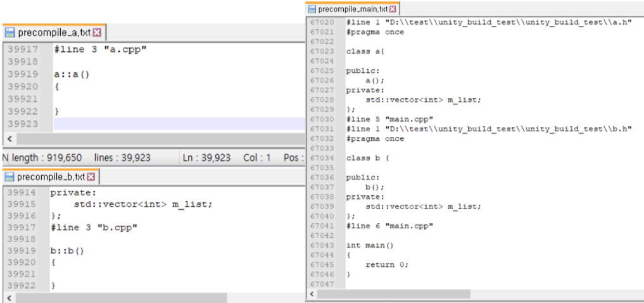Click the '#line 3 "a.cpp"' code line
Viewport: 644px width, 303px height.
point(100,49)
